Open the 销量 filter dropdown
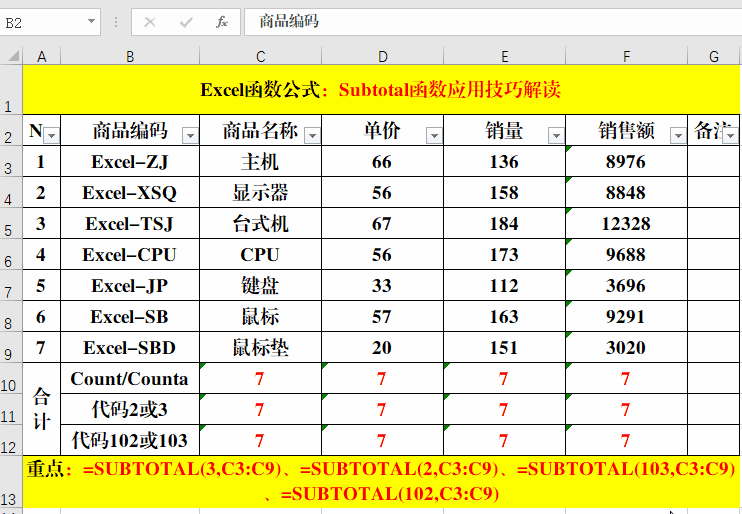This screenshot has height=514, width=742. [556, 136]
